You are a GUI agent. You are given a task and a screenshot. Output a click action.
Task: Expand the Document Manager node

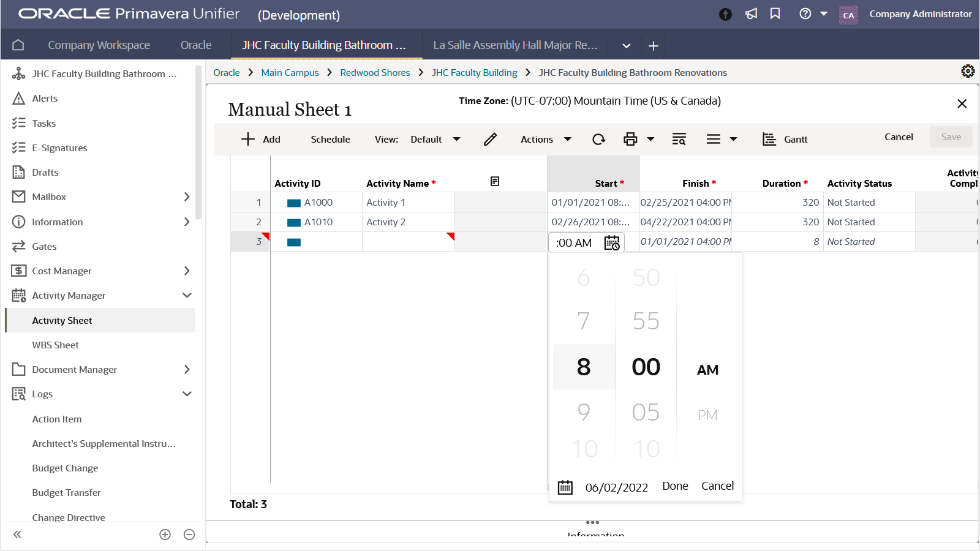(187, 369)
